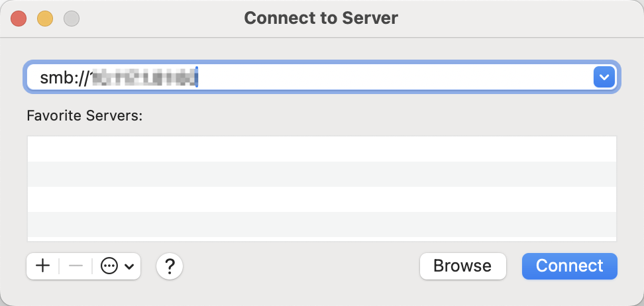Click the "Favorite Servers:" label
The height and width of the screenshot is (306, 644).
coord(85,116)
